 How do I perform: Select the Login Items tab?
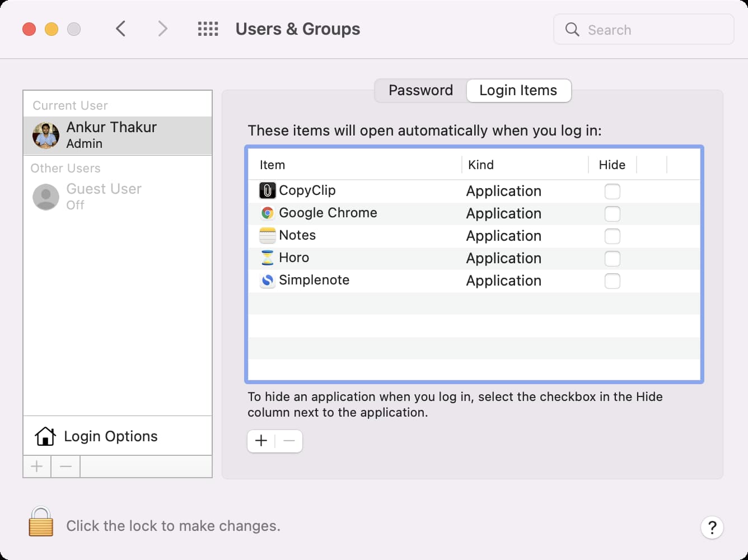518,91
